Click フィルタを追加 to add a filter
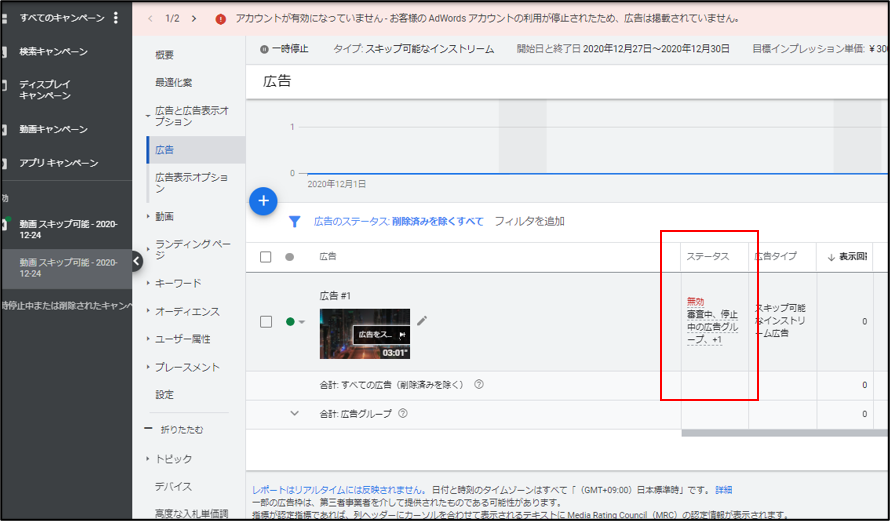 click(530, 221)
